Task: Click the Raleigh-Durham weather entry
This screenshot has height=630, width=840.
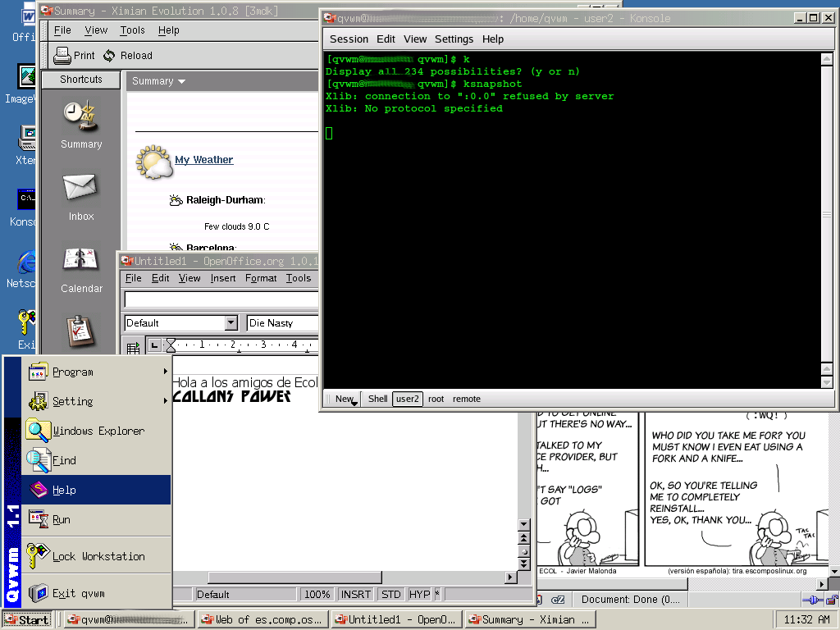Action: (x=226, y=200)
